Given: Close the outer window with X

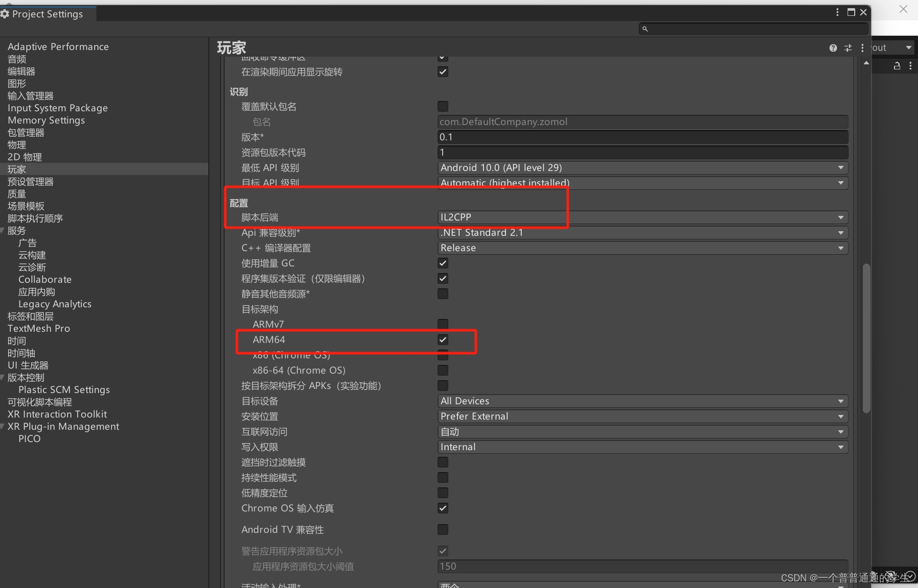Looking at the screenshot, I should pos(903,9).
